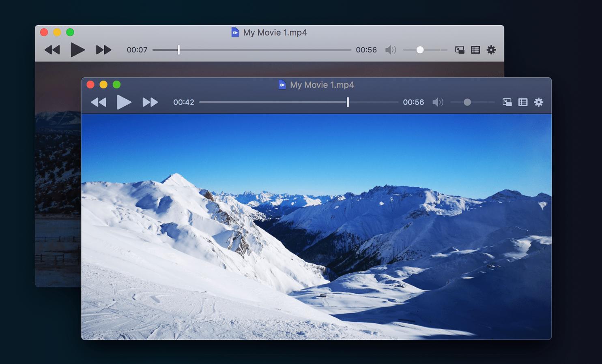Rewind playback in the background window
Image resolution: width=602 pixels, height=364 pixels.
tap(52, 49)
